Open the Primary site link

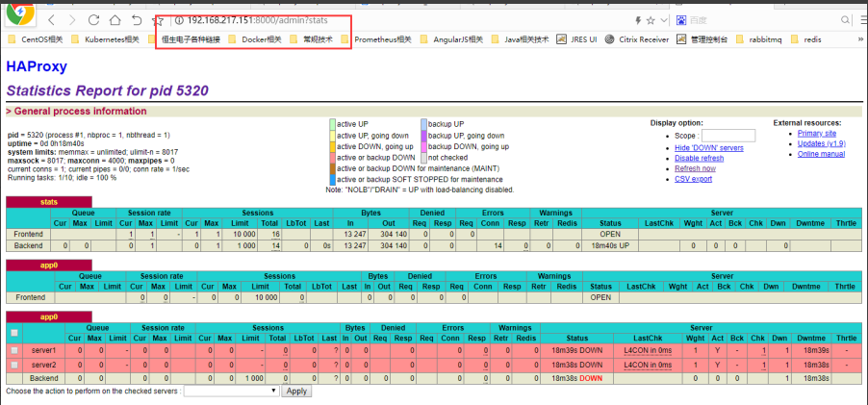coord(817,134)
